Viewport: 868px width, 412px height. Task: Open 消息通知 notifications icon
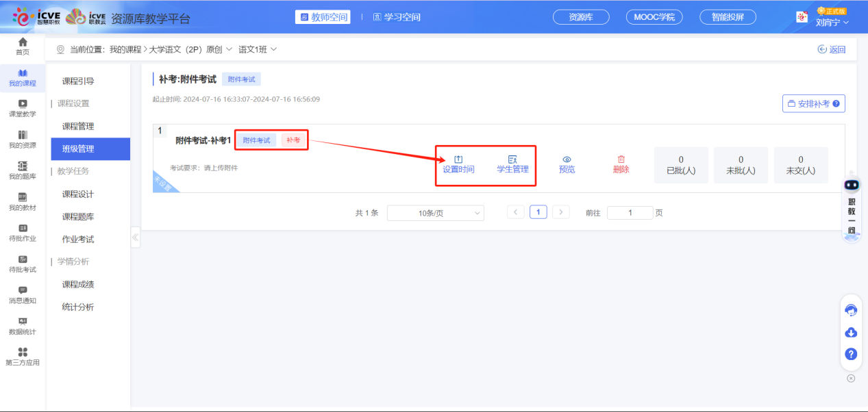(23, 295)
